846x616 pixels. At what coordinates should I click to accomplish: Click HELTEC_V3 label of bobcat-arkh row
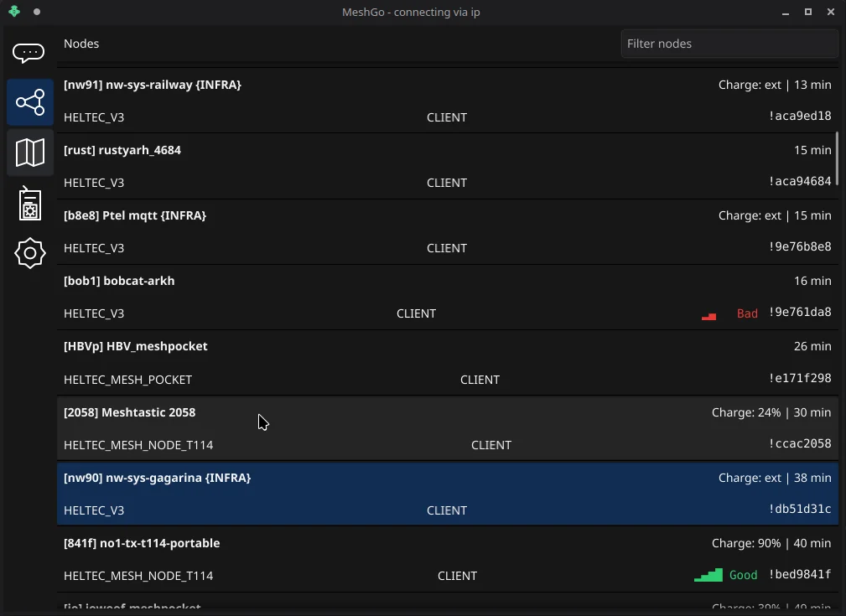[x=94, y=313]
